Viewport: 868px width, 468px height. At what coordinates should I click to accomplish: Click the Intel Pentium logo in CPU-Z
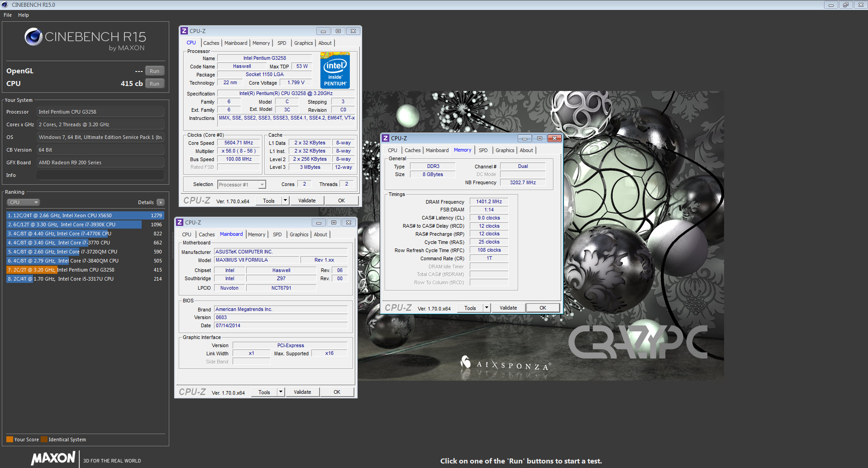335,70
